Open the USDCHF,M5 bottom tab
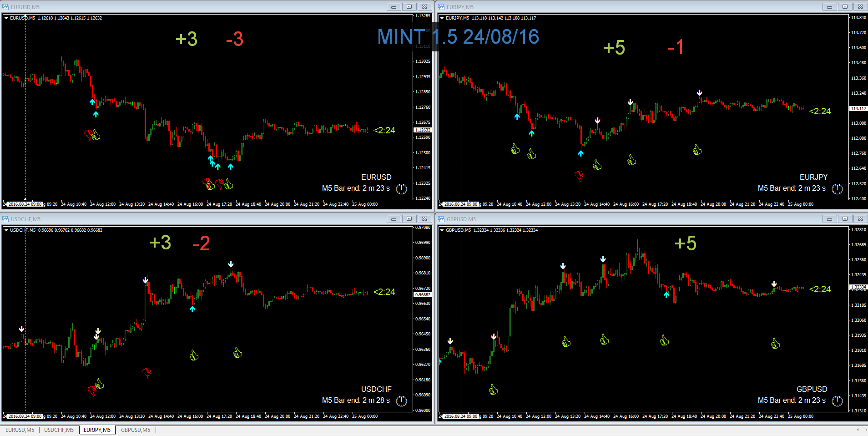 click(59, 430)
